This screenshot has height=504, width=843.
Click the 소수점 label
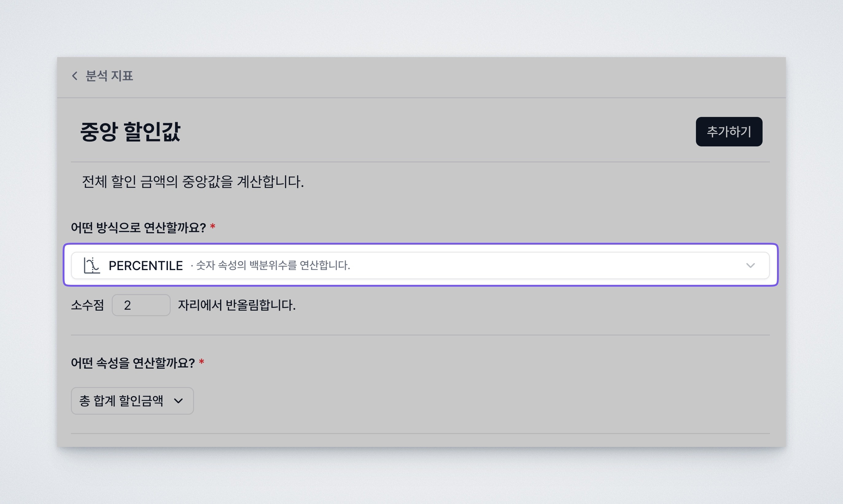tap(87, 305)
